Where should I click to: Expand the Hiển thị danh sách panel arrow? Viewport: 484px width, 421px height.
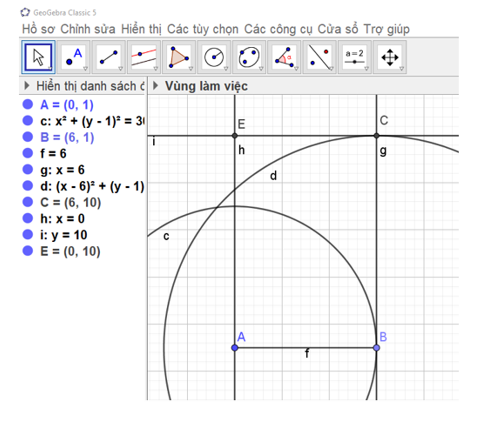click(x=27, y=86)
